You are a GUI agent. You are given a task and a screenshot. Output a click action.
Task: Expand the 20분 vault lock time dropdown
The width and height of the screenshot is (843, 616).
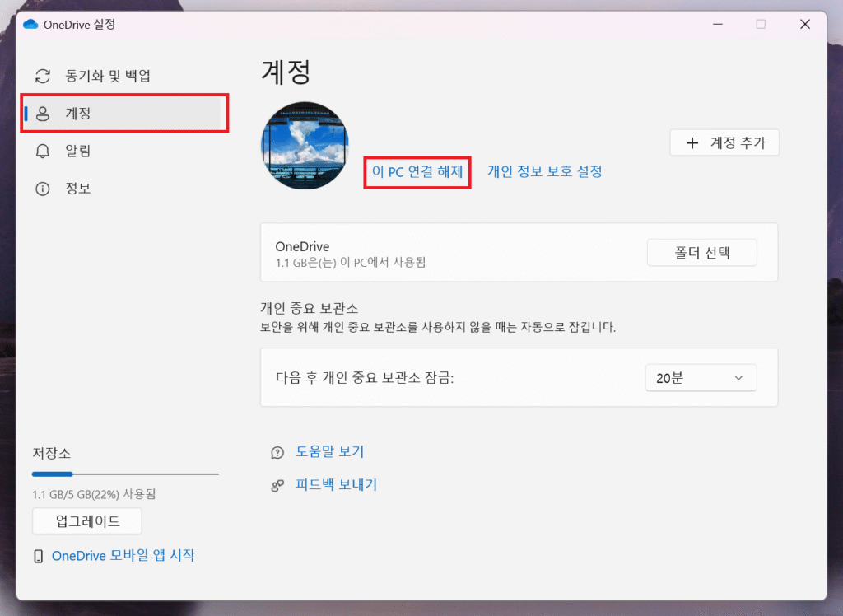701,378
